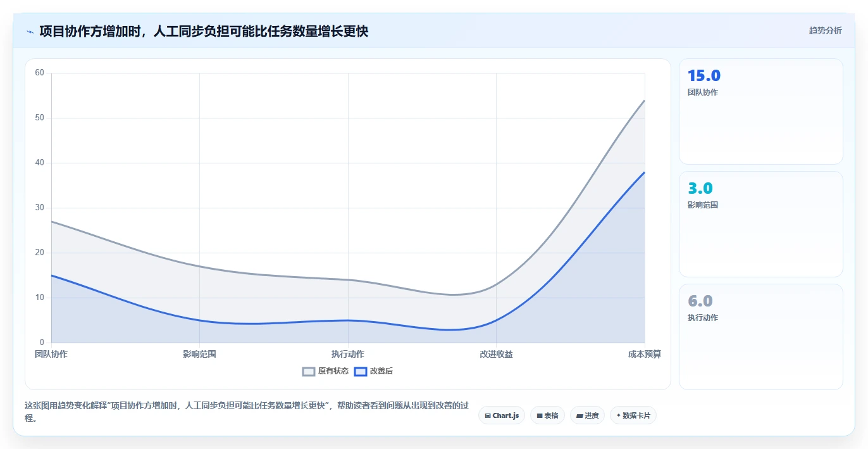Click the description paragraph starting 这张图用趋势变化
This screenshot has height=449, width=868.
tap(247, 412)
